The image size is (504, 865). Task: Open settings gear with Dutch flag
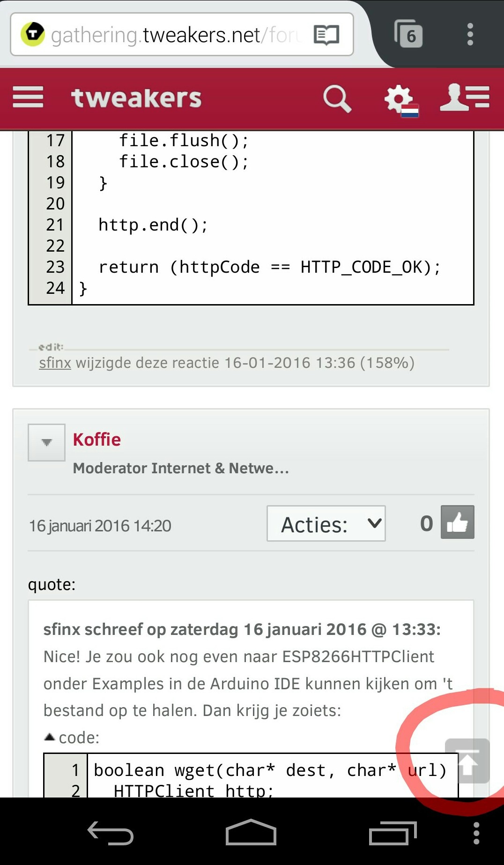[x=400, y=99]
